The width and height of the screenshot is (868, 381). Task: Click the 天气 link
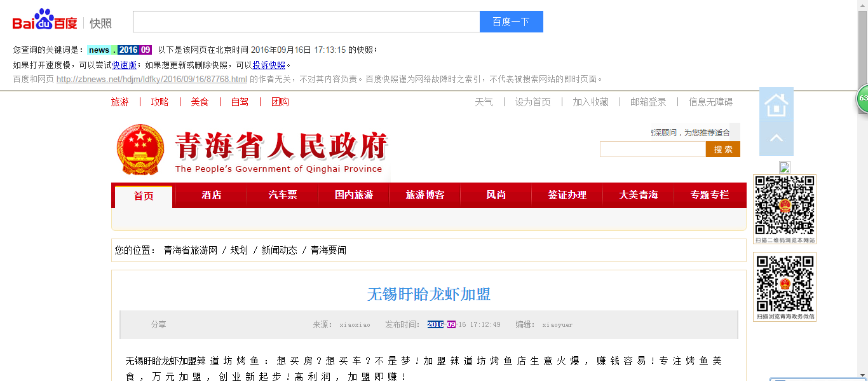[x=484, y=102]
